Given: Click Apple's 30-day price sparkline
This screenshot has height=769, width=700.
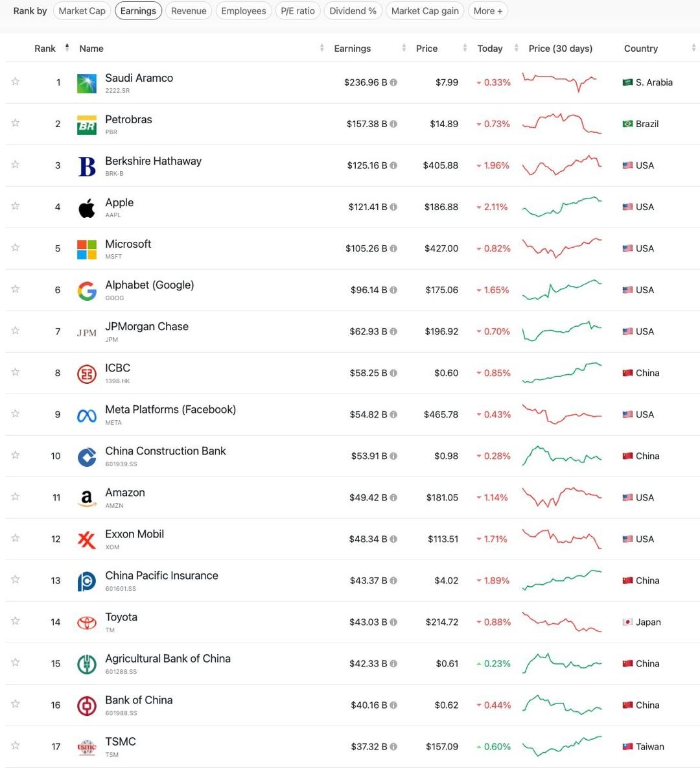Looking at the screenshot, I should point(561,206).
